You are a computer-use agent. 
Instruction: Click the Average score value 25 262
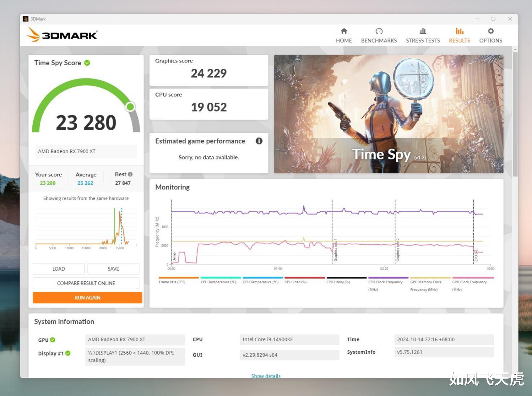(85, 183)
